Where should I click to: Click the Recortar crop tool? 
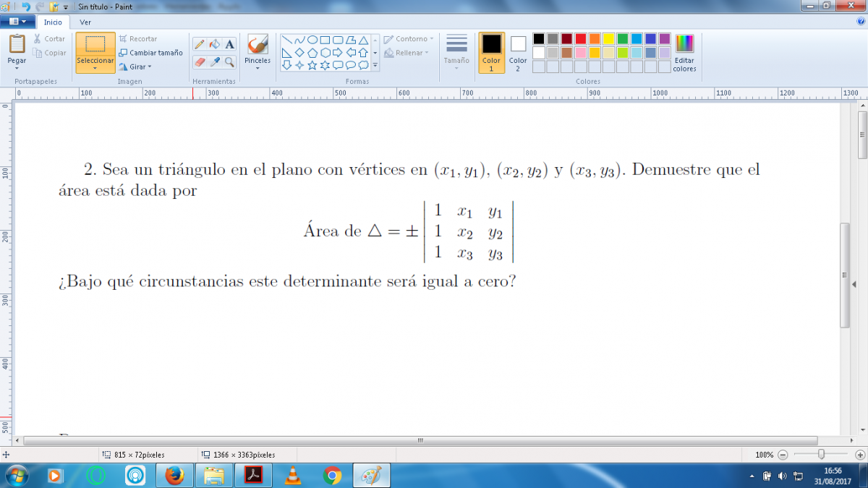[x=138, y=39]
